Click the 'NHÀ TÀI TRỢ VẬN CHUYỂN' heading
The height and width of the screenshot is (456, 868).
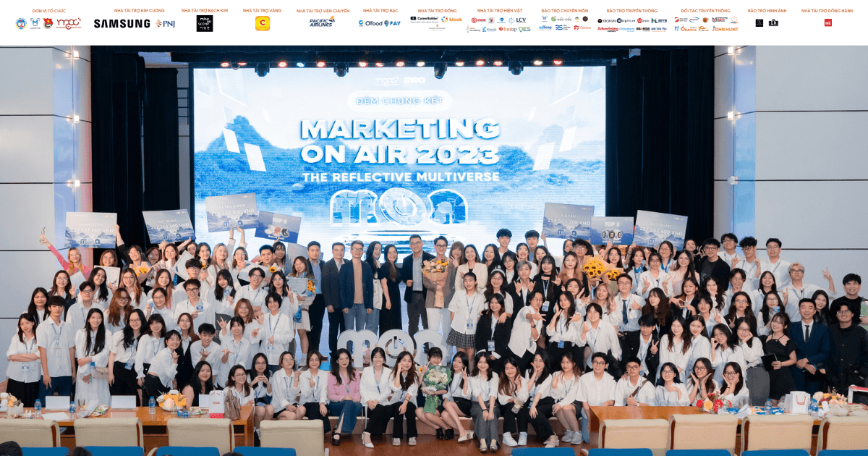pos(323,11)
